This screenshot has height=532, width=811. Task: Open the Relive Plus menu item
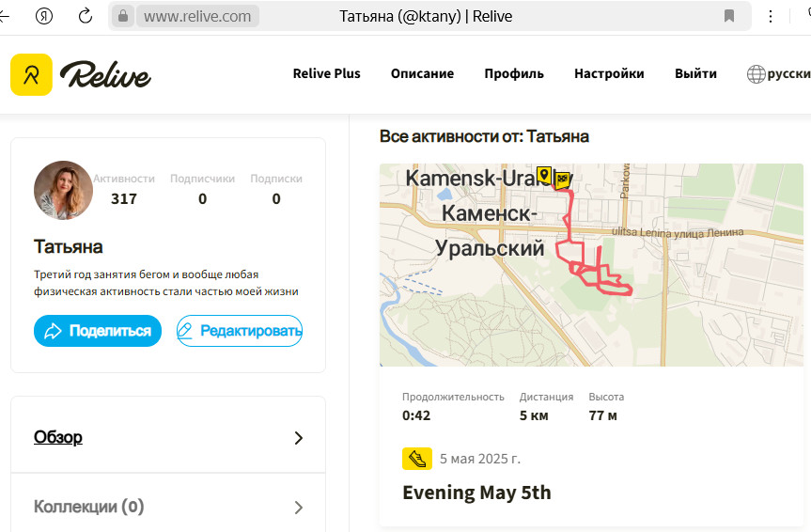coord(326,73)
